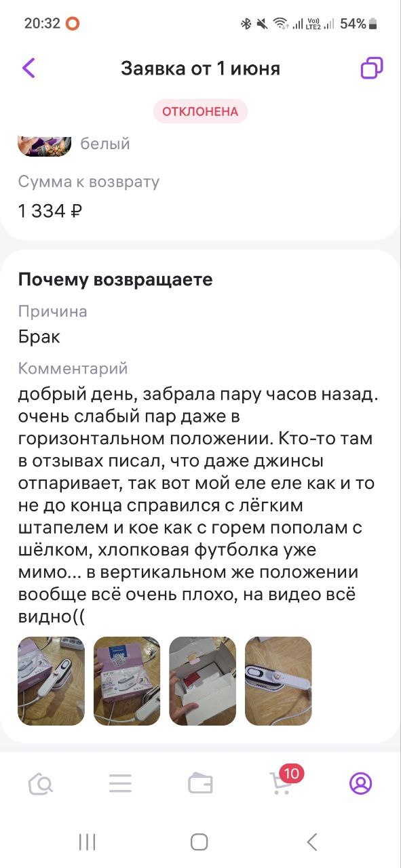The image size is (401, 868).
Task: Tap the Заявка от 1 июня title
Action: coord(200,68)
